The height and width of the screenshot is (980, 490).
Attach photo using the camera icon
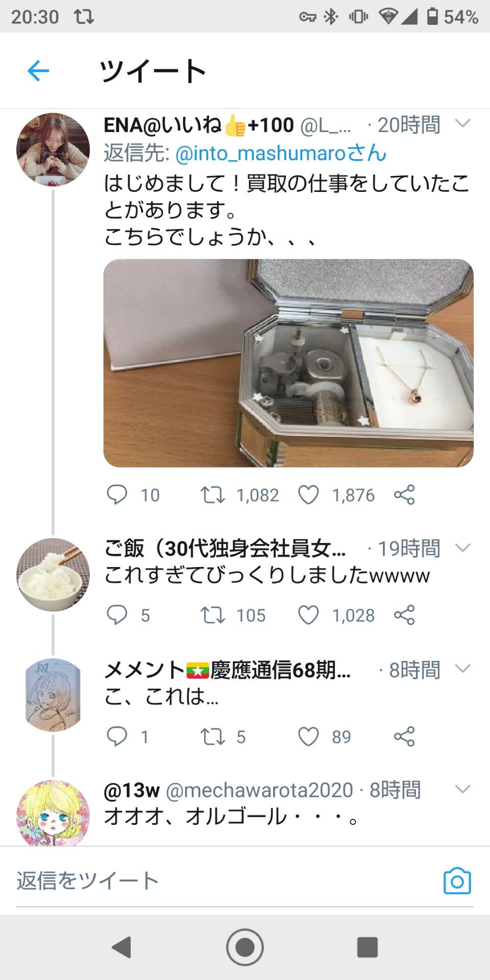457,880
